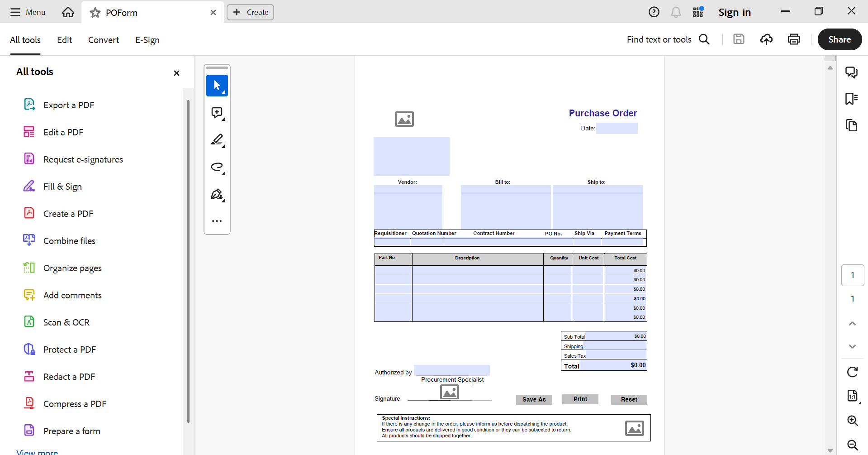The width and height of the screenshot is (868, 455).
Task: Click the Sign in button
Action: (735, 12)
